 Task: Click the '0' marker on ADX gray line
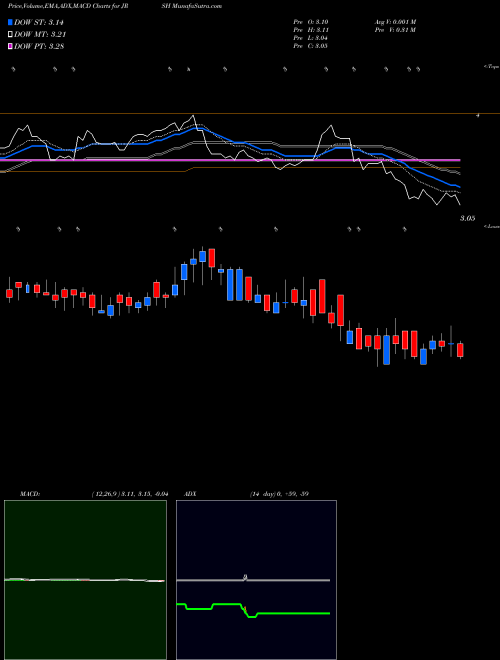(245, 578)
